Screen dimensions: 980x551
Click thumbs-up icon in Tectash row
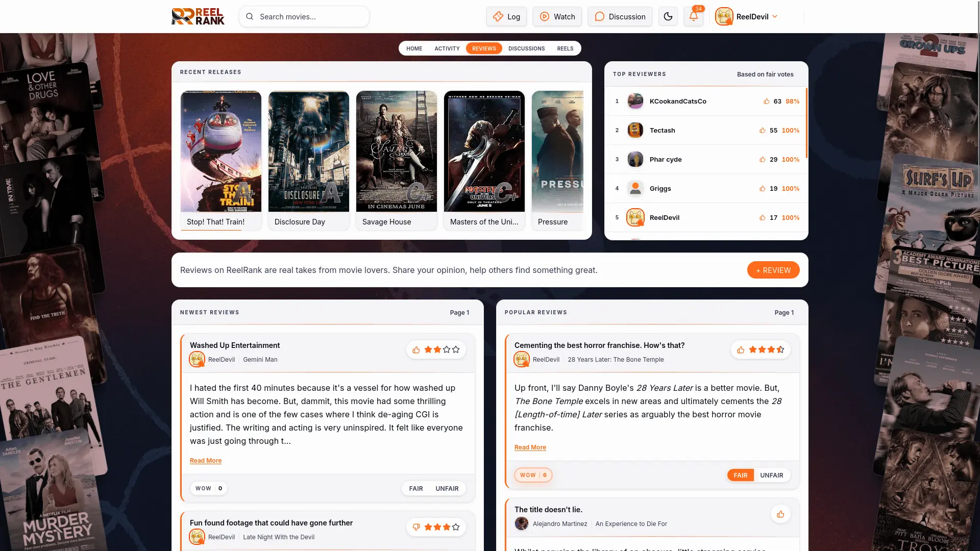point(762,130)
